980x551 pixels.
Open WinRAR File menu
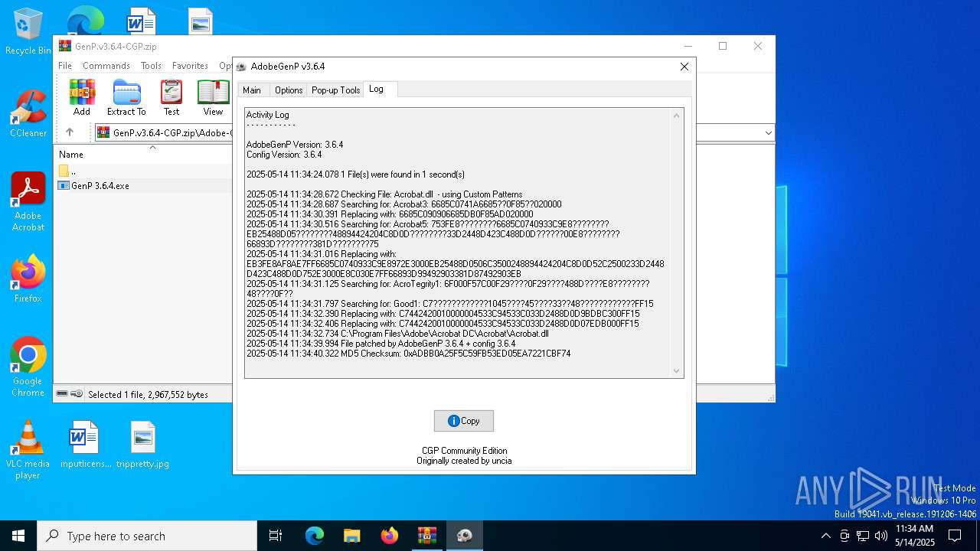[x=65, y=66]
